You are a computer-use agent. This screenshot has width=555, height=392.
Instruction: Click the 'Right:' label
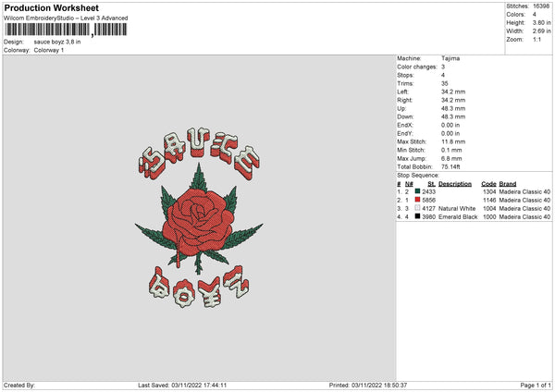tap(404, 100)
